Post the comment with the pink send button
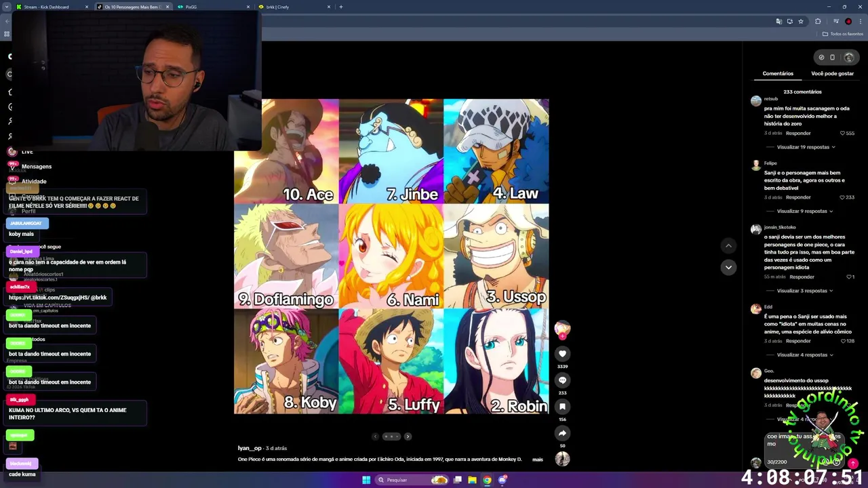 point(853,464)
